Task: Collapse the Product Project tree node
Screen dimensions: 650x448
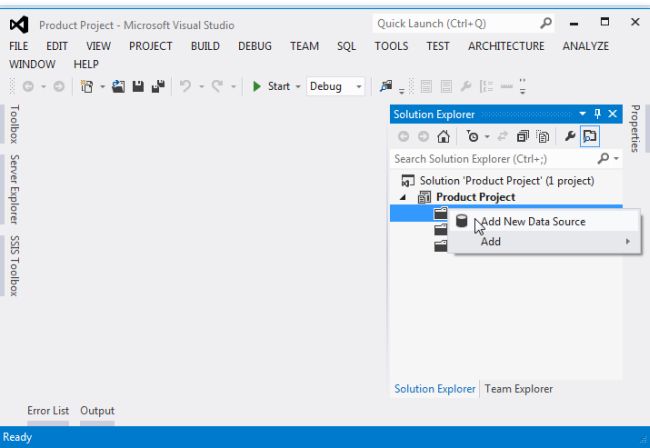Action: click(x=403, y=198)
